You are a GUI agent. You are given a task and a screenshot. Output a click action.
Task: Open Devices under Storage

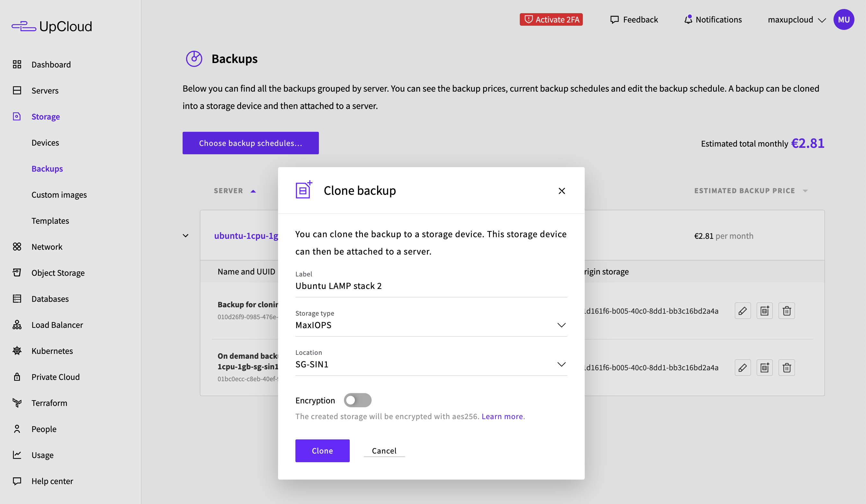(45, 143)
